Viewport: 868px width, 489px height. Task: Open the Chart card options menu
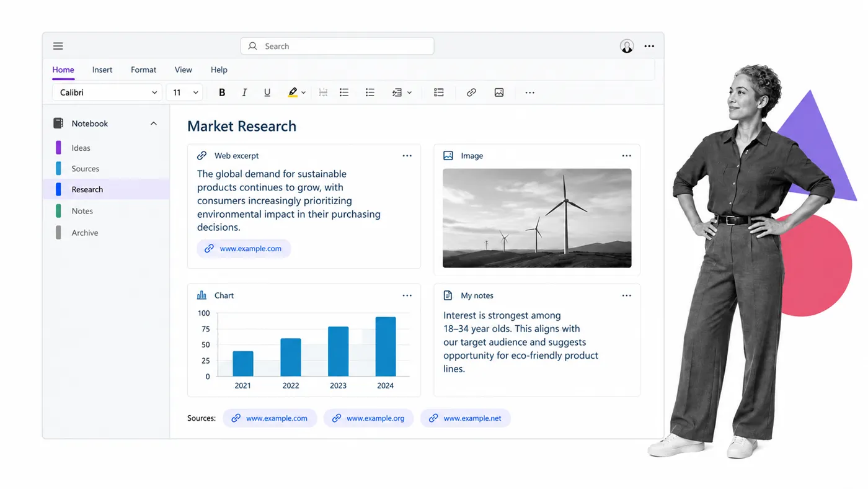pyautogui.click(x=407, y=295)
